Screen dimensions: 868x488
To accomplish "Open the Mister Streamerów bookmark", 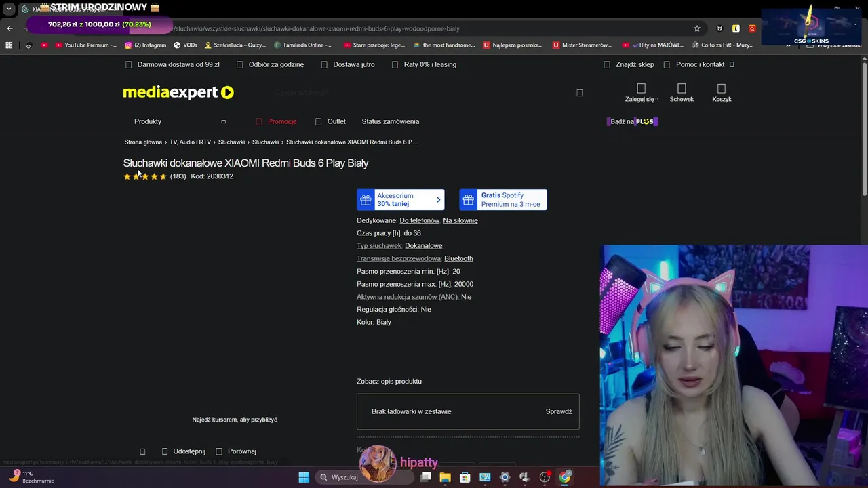I will click(583, 45).
